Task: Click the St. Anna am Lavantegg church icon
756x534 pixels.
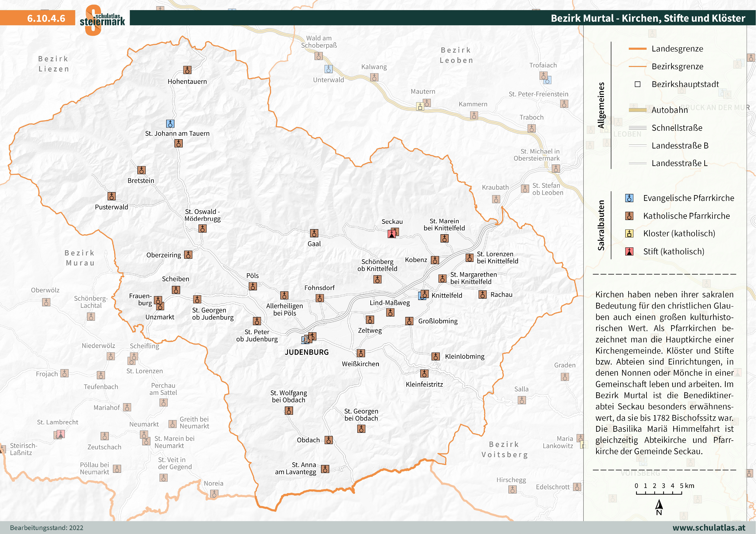Action: pos(325,469)
